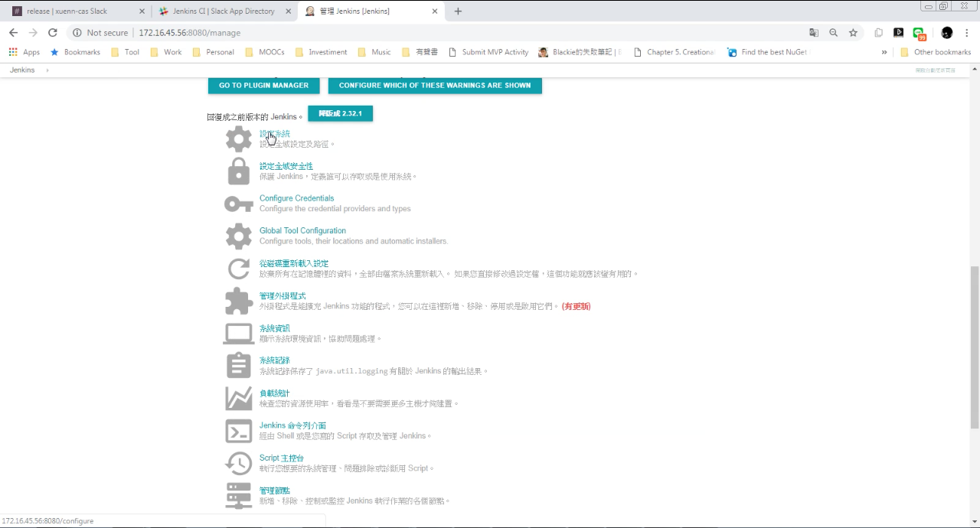Open the Apps grid shortcut
980x528 pixels.
coord(24,52)
